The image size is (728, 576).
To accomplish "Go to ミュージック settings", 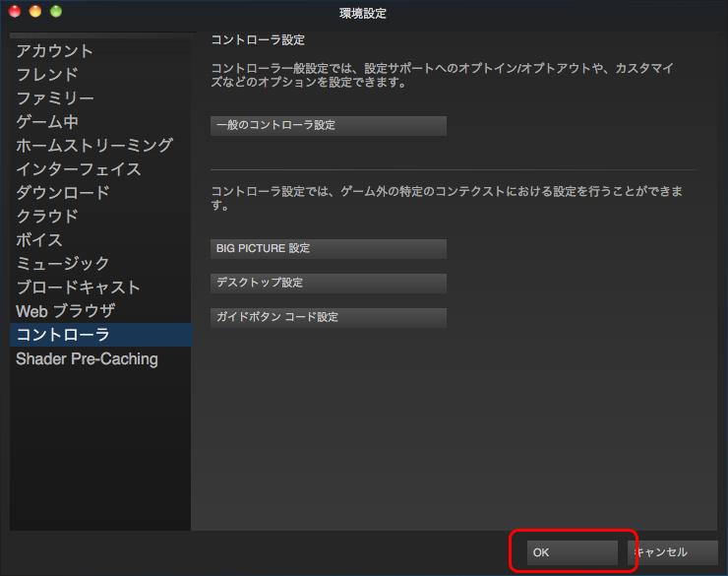I will [100, 264].
